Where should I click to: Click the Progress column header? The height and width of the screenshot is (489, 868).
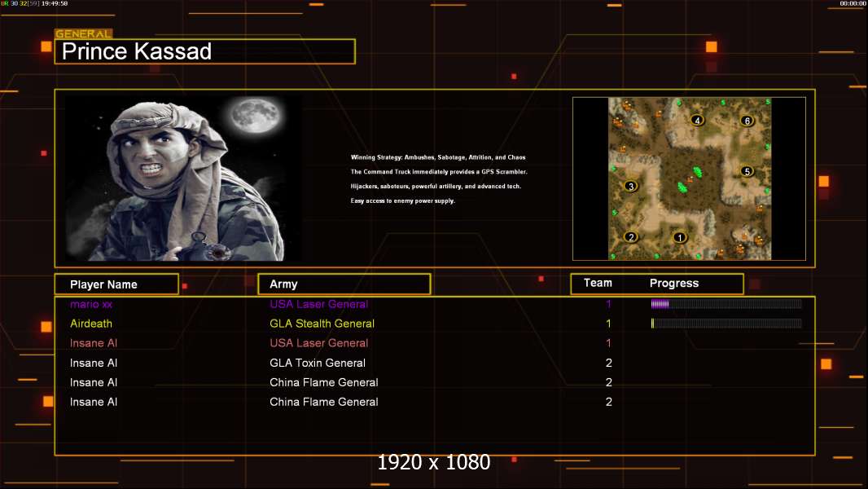[x=673, y=283]
